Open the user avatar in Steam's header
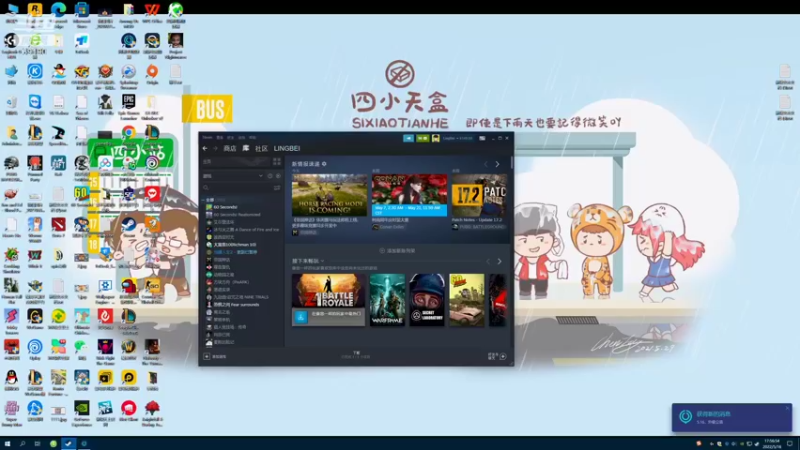Viewport: 800px width, 450px height. coord(436,138)
